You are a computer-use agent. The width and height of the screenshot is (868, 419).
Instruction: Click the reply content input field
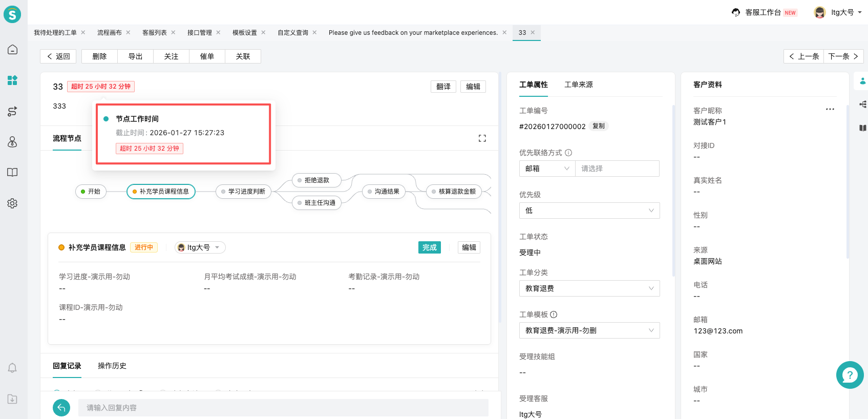coord(283,408)
